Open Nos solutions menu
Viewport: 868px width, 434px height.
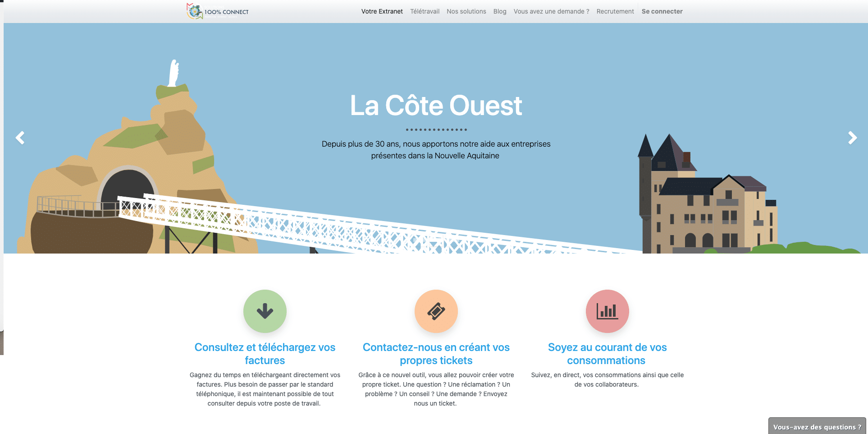pos(466,11)
